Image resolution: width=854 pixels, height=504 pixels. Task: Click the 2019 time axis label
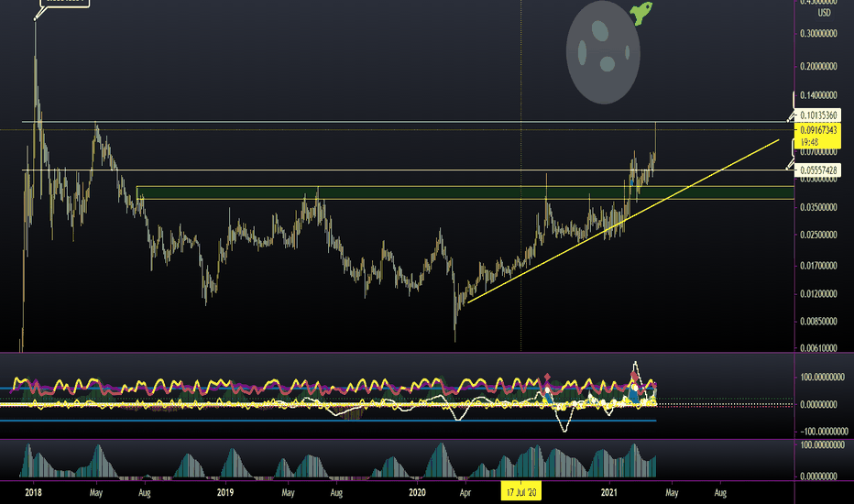pos(224,493)
